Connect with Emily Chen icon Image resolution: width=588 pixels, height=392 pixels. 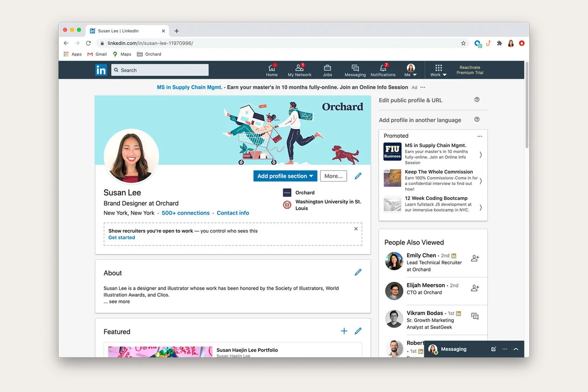click(475, 258)
